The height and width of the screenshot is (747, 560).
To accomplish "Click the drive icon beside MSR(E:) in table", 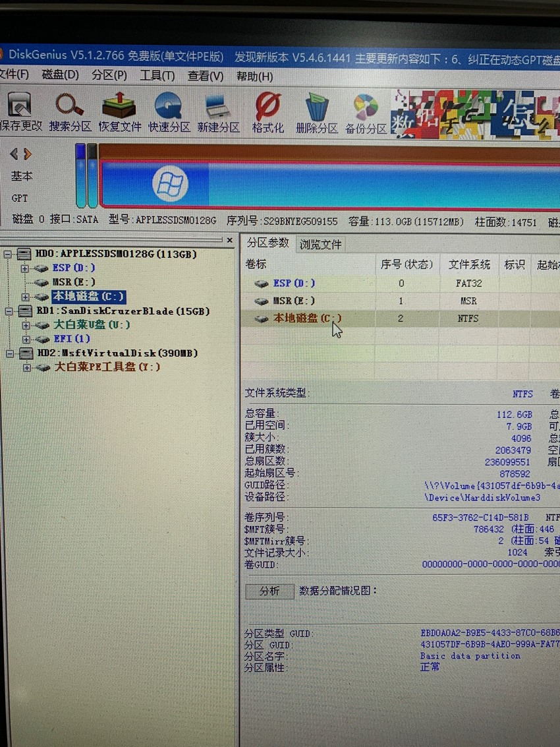I will coord(261,301).
